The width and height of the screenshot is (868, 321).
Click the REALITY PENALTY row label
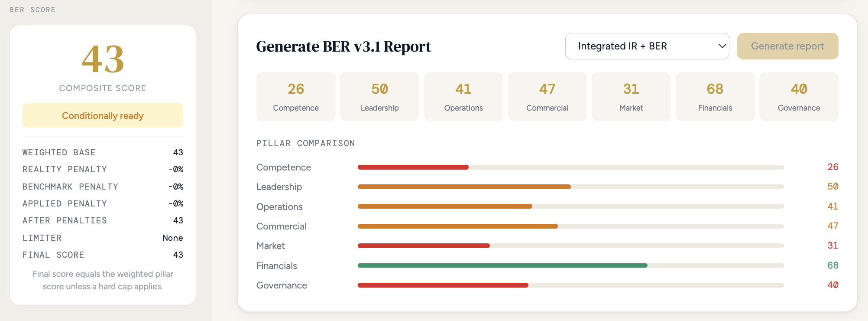point(65,169)
